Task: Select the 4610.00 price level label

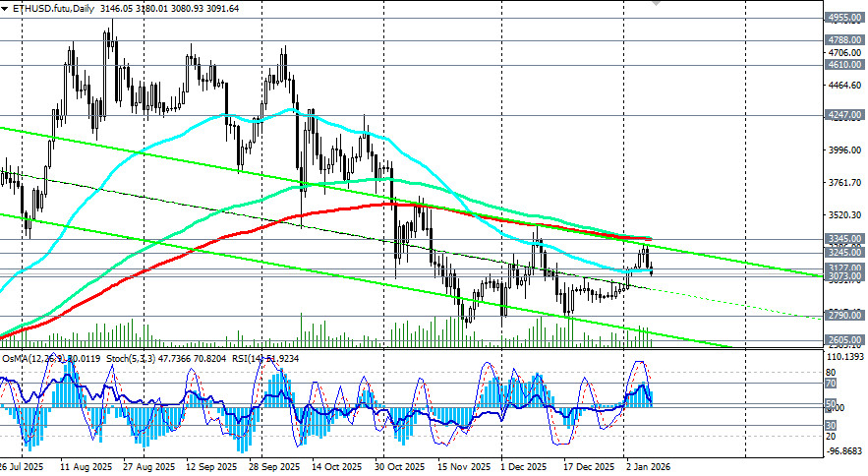Action: pos(843,65)
